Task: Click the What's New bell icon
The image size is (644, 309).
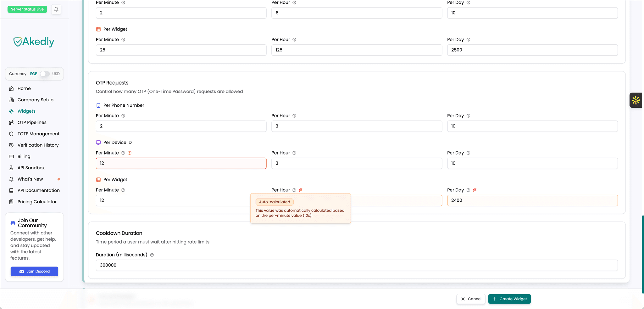Action: tap(11, 179)
